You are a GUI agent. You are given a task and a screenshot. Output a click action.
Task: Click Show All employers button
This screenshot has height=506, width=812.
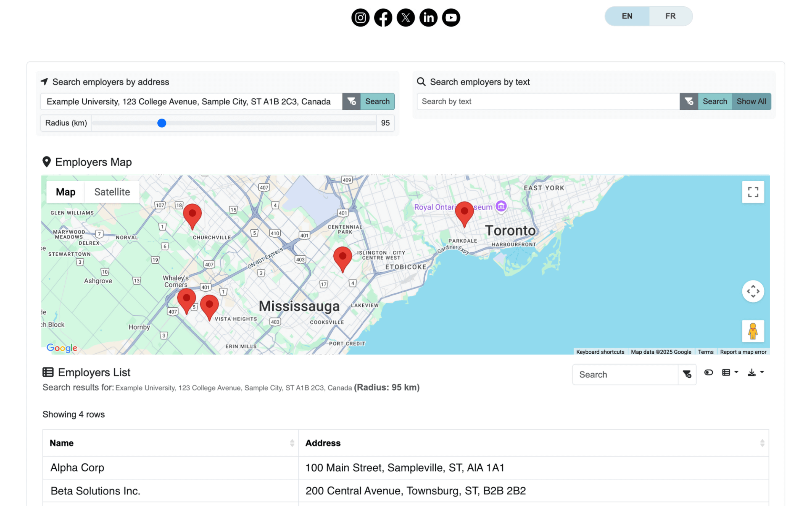(752, 101)
